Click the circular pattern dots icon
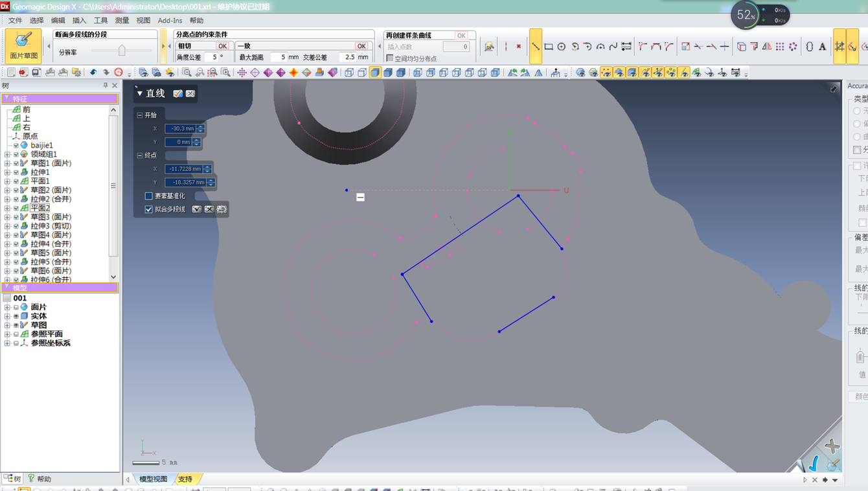This screenshot has width=868, height=491. [x=793, y=47]
